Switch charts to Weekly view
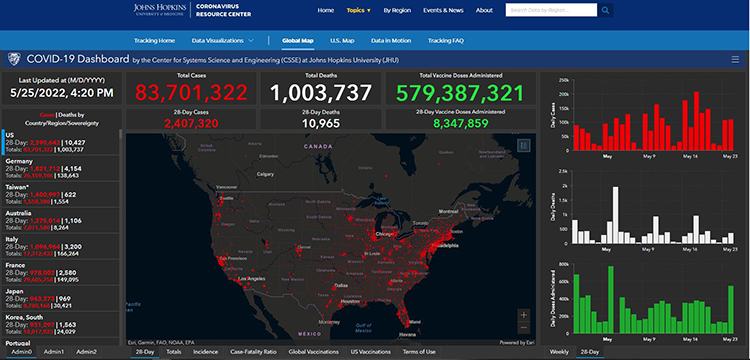Image resolution: width=750 pixels, height=360 pixels. (x=559, y=352)
